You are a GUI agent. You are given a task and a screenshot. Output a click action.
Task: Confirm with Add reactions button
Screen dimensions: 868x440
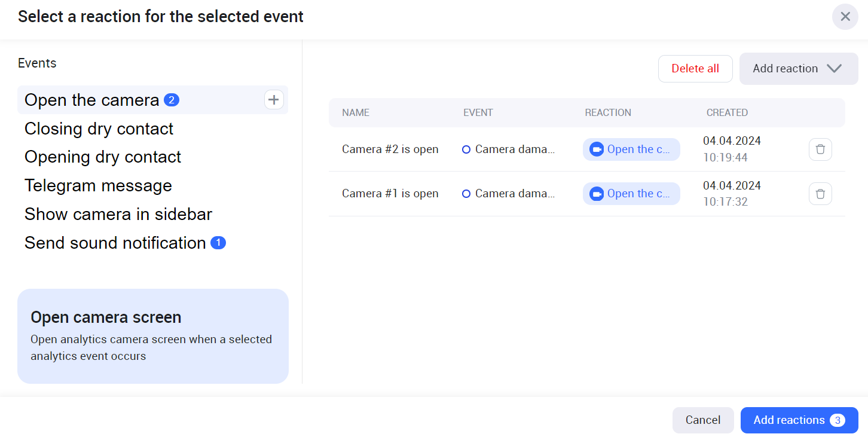(x=799, y=420)
